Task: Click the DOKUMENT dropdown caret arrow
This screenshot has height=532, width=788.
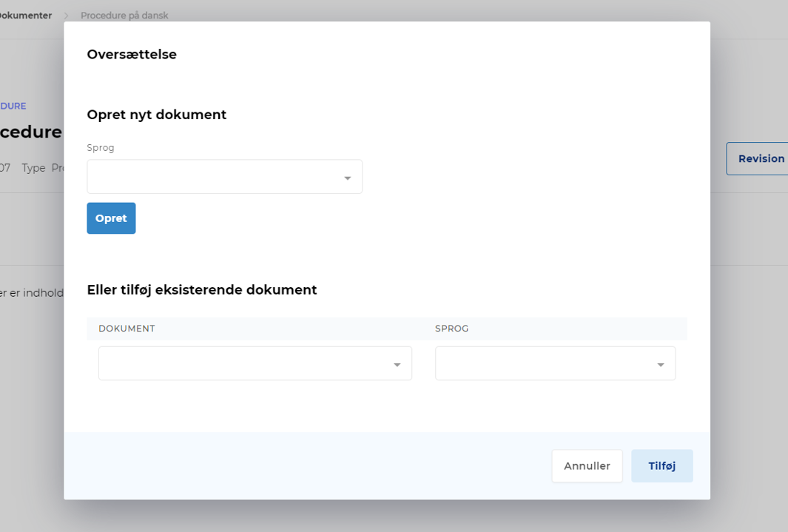Action: pos(397,365)
